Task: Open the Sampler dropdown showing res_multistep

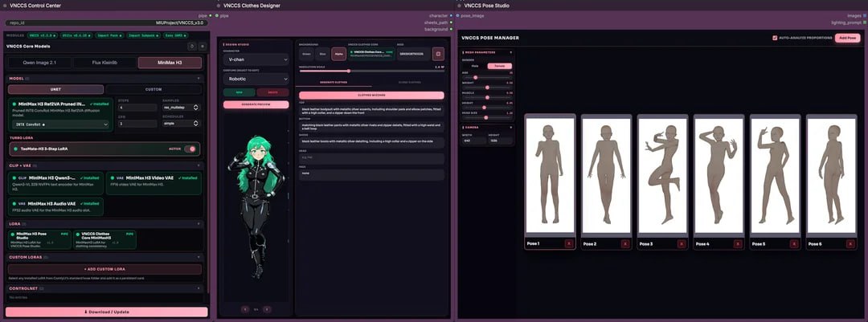Action: (181, 108)
